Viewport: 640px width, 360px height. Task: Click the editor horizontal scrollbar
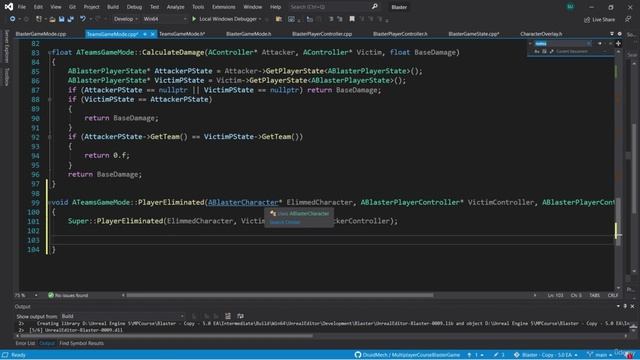280,295
